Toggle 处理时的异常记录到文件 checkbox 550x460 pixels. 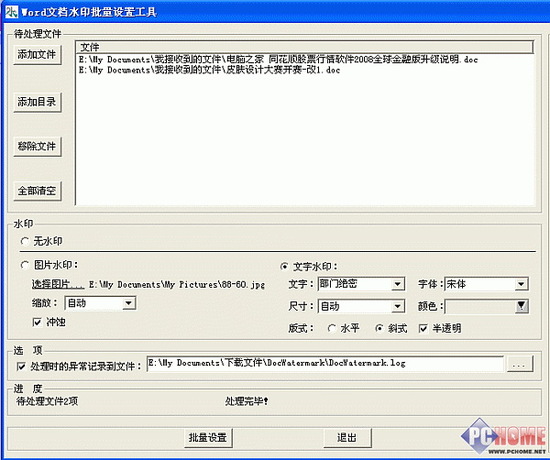[21, 366]
